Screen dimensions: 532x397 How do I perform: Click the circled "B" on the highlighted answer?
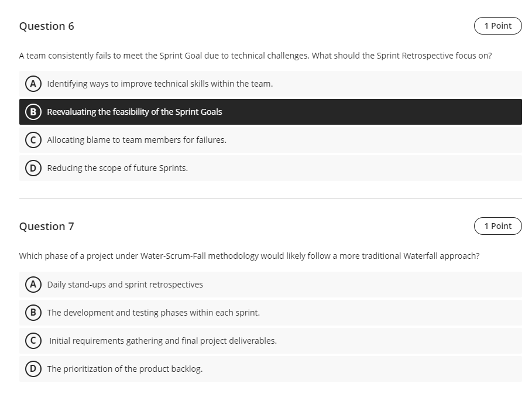[33, 111]
